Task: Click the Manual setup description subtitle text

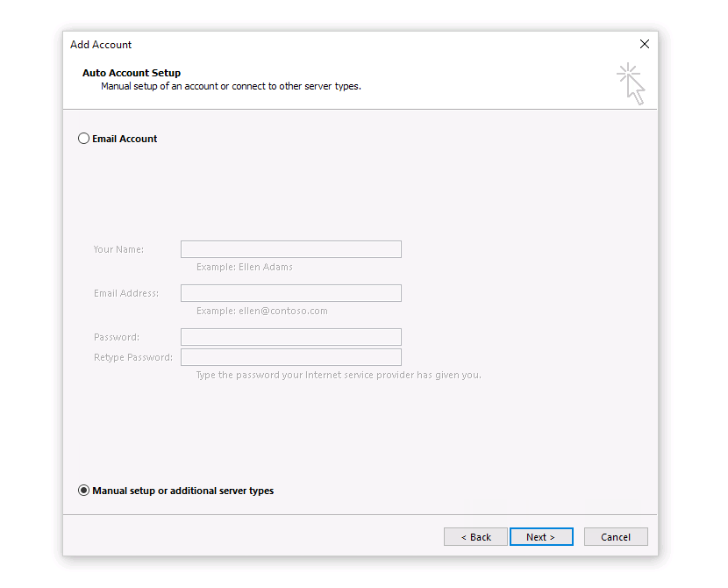Action: point(231,87)
